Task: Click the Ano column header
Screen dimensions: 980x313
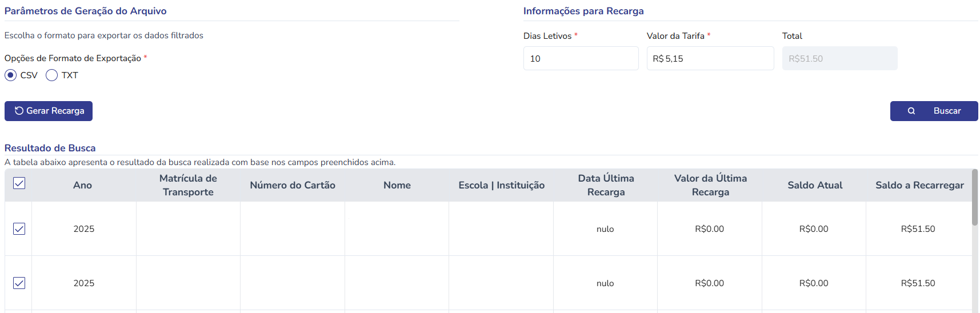Action: tap(82, 185)
